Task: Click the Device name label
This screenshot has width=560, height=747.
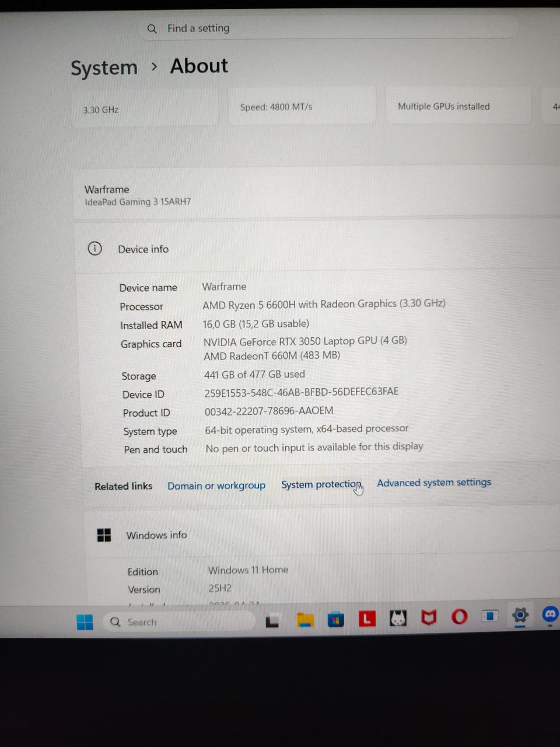Action: [148, 288]
